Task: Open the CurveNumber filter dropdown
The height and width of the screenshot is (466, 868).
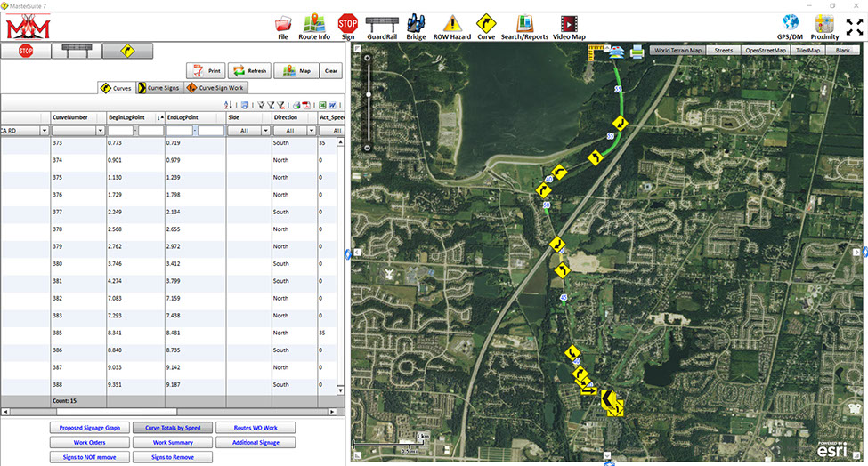Action: point(101,131)
